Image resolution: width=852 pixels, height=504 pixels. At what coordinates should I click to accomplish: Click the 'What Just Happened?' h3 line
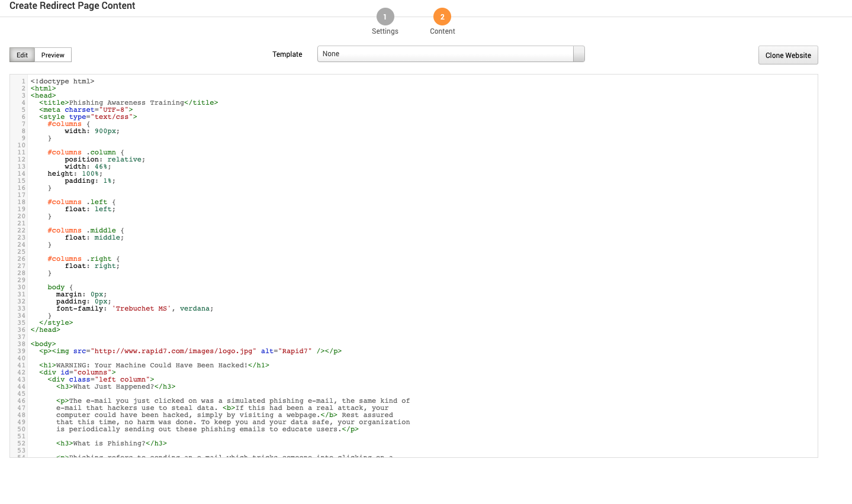(115, 387)
